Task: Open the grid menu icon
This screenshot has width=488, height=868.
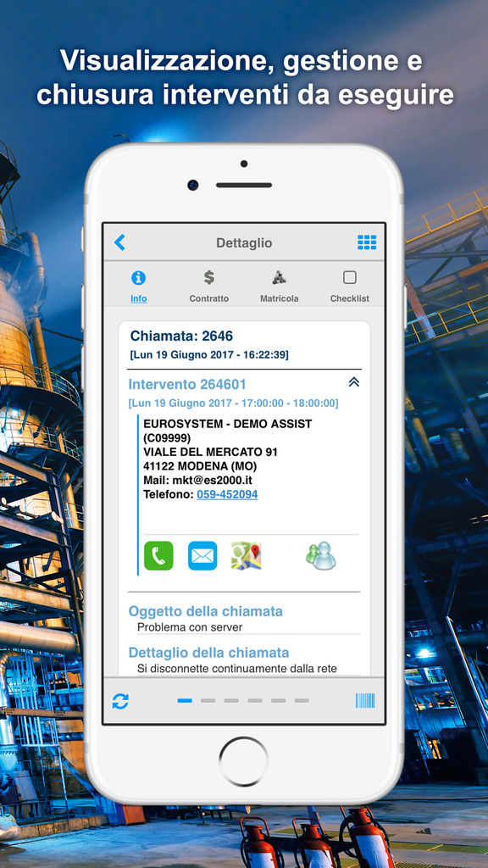Action: pyautogui.click(x=366, y=242)
